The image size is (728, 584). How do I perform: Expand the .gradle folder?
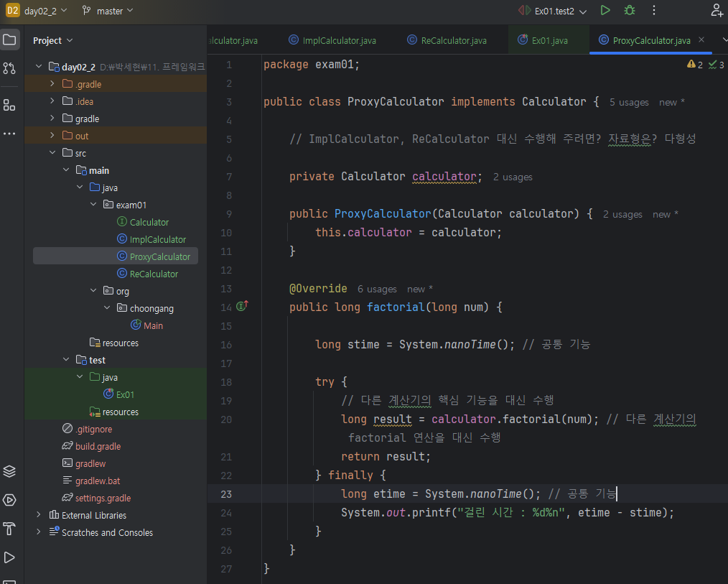coord(52,83)
